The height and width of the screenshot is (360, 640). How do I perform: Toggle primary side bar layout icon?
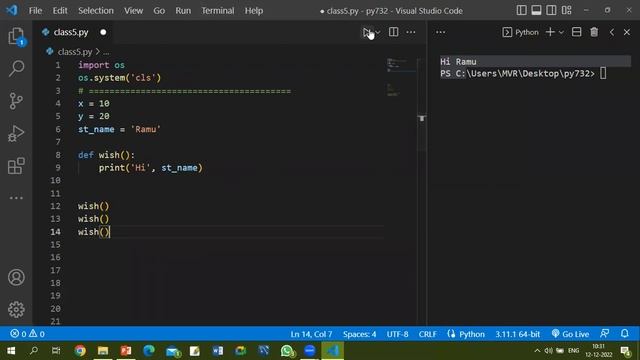[x=521, y=10]
